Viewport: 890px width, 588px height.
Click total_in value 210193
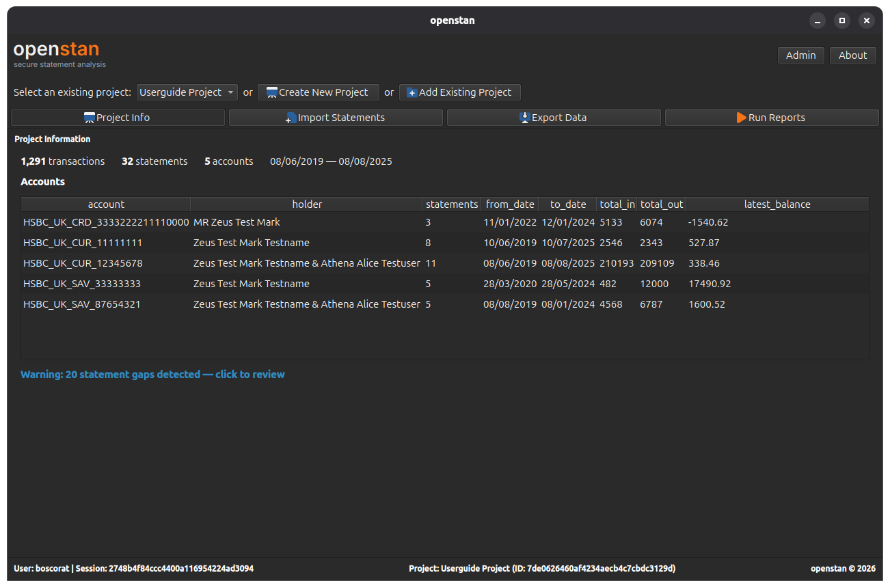(617, 263)
